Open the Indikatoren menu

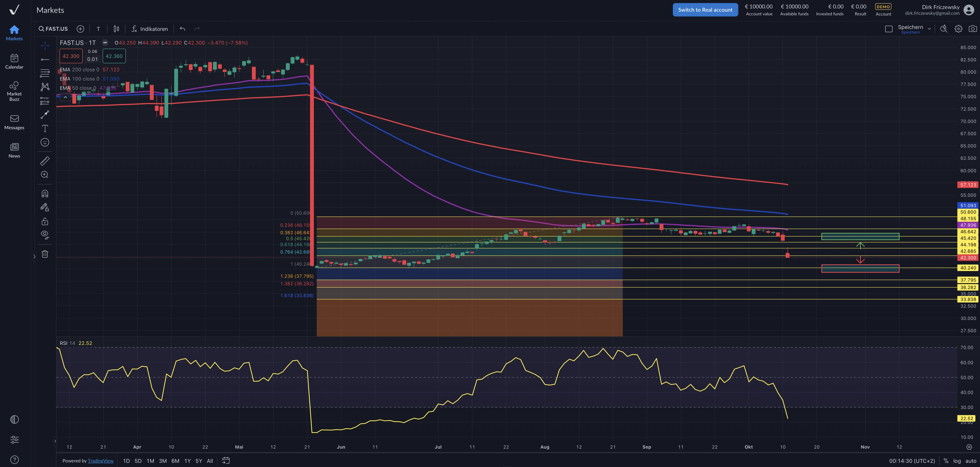tap(149, 29)
